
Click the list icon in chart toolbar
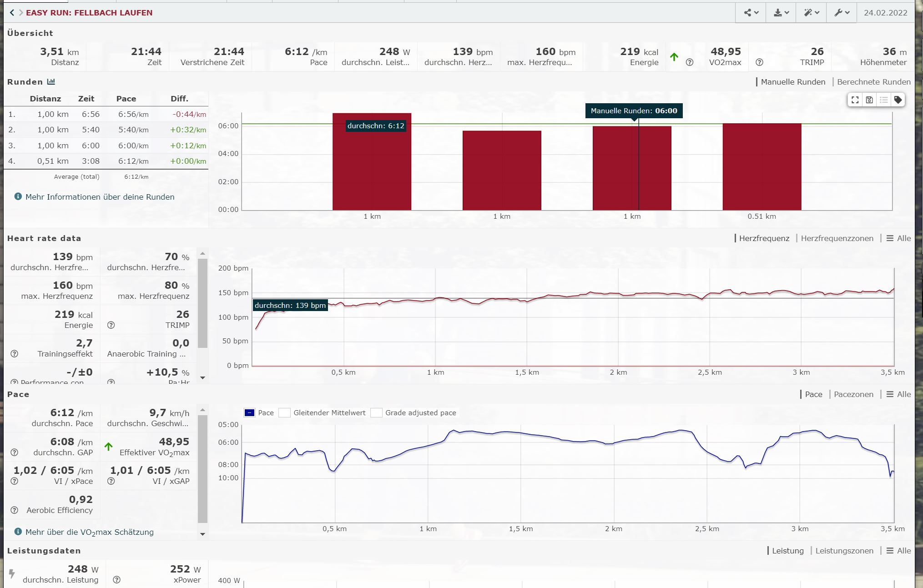883,100
